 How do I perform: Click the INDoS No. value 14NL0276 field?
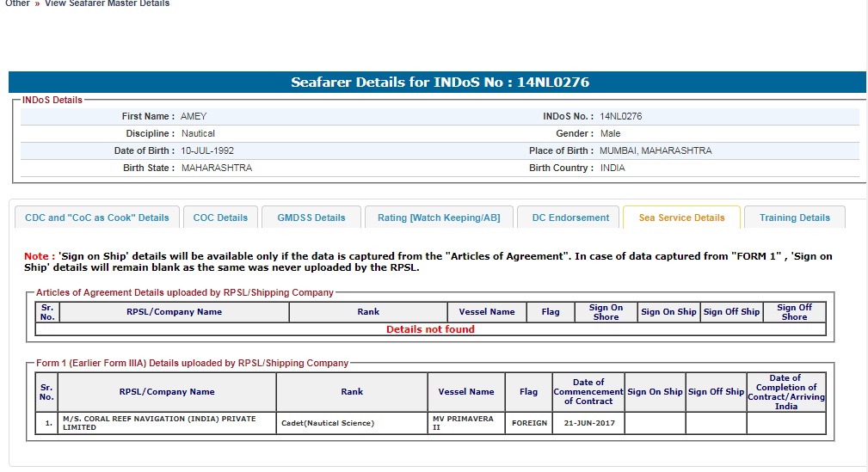620,116
